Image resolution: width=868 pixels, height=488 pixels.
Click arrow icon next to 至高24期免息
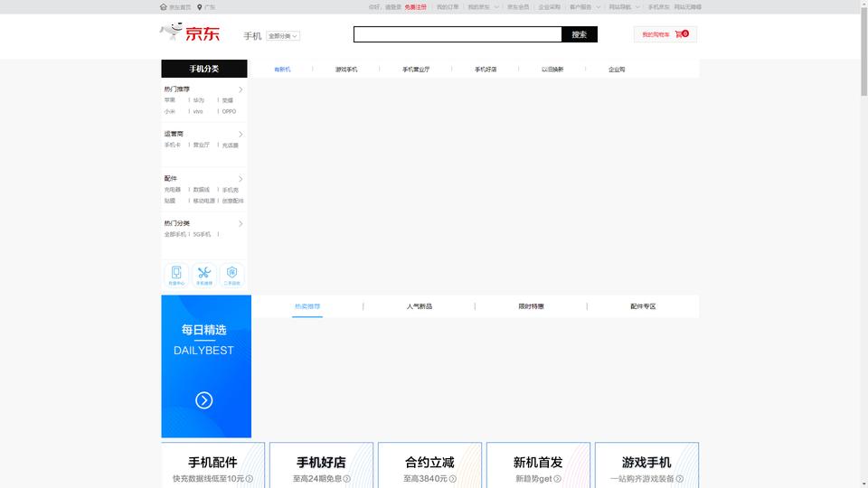pos(346,479)
